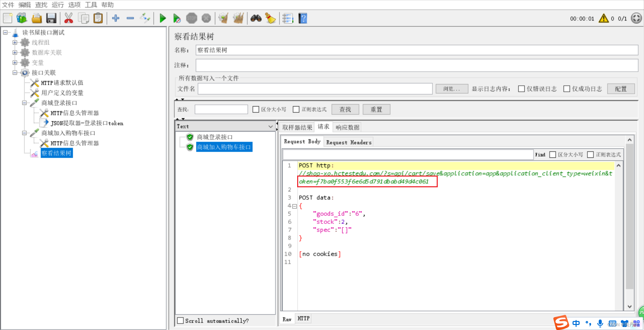Screen dimensions: 644x330
Task: Create a new test plan with the New icon
Action: (7, 18)
